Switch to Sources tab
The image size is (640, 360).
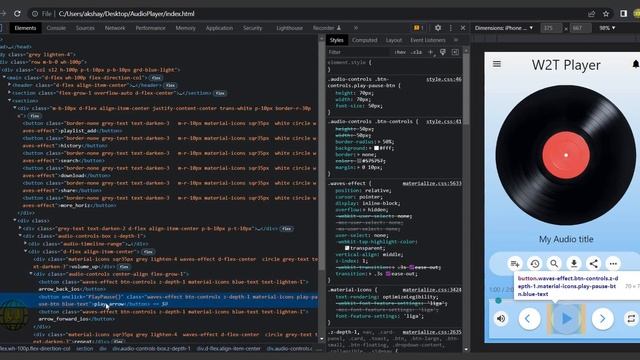pyautogui.click(x=85, y=28)
